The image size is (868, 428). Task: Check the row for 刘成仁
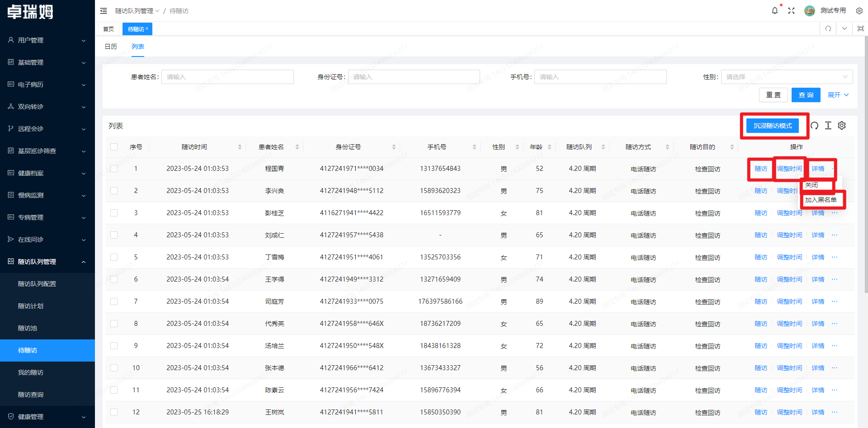pos(114,235)
